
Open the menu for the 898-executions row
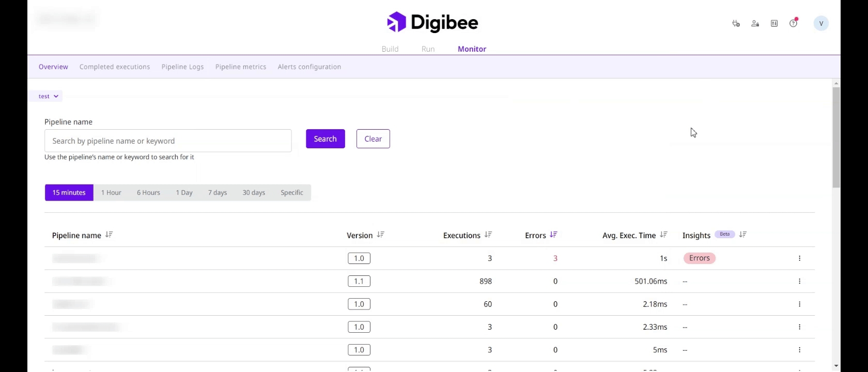[799, 281]
